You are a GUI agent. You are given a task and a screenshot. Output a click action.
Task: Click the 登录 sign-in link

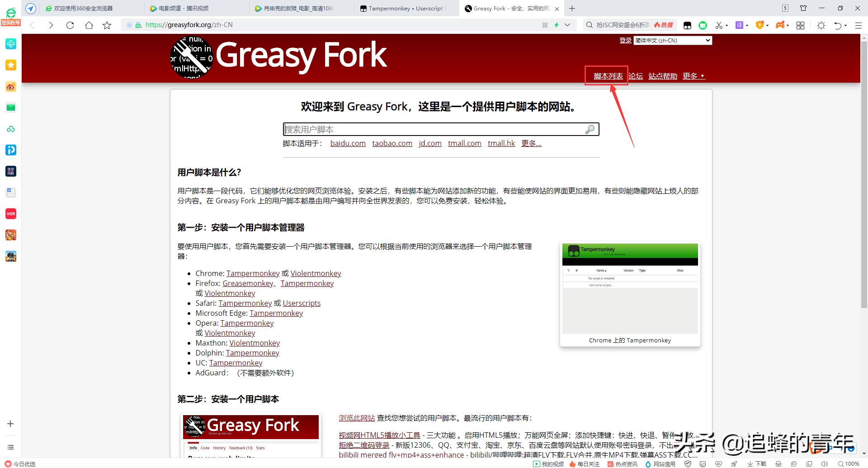[625, 40]
